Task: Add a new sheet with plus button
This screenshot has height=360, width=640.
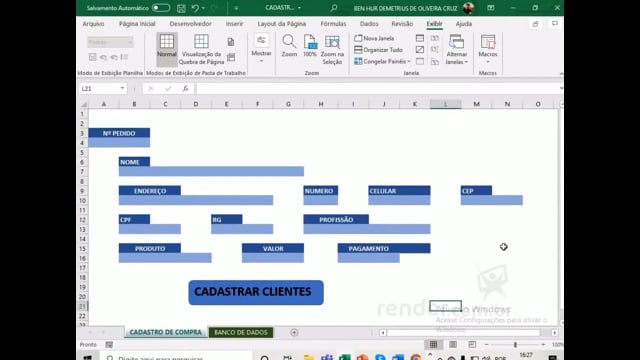Action: pyautogui.click(x=294, y=333)
